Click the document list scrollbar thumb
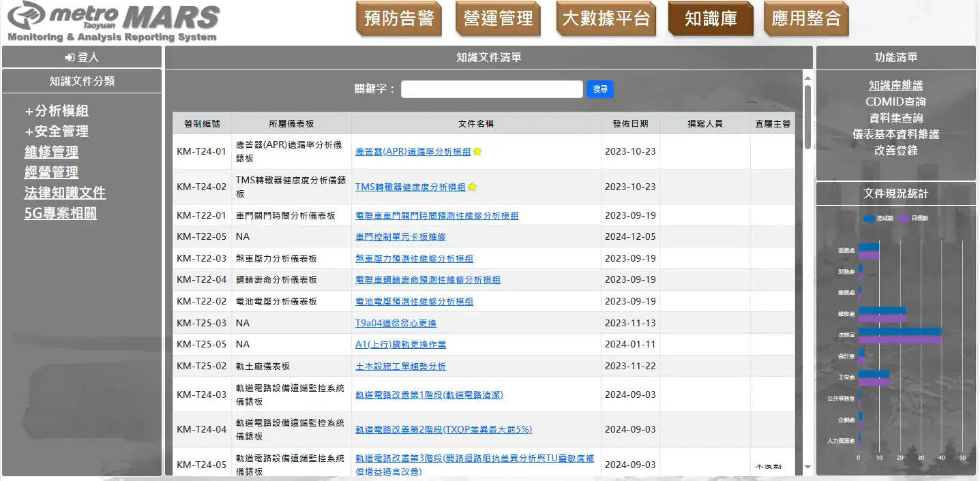The image size is (980, 481). click(x=807, y=117)
